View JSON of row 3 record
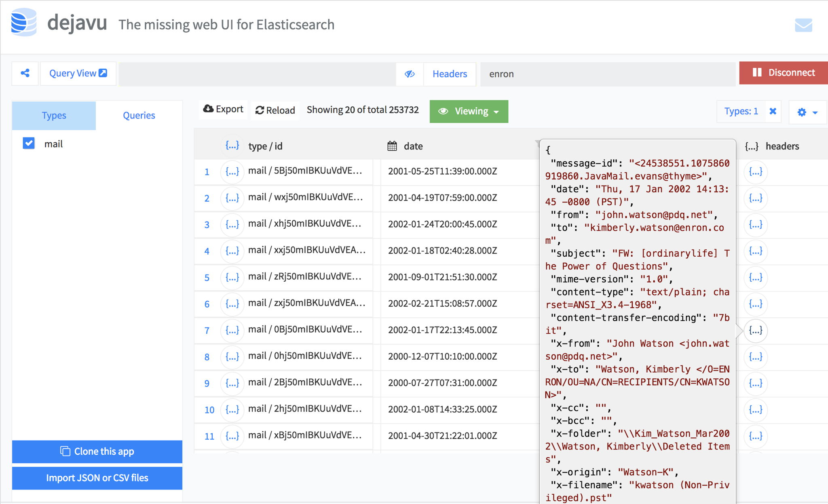 pyautogui.click(x=232, y=224)
